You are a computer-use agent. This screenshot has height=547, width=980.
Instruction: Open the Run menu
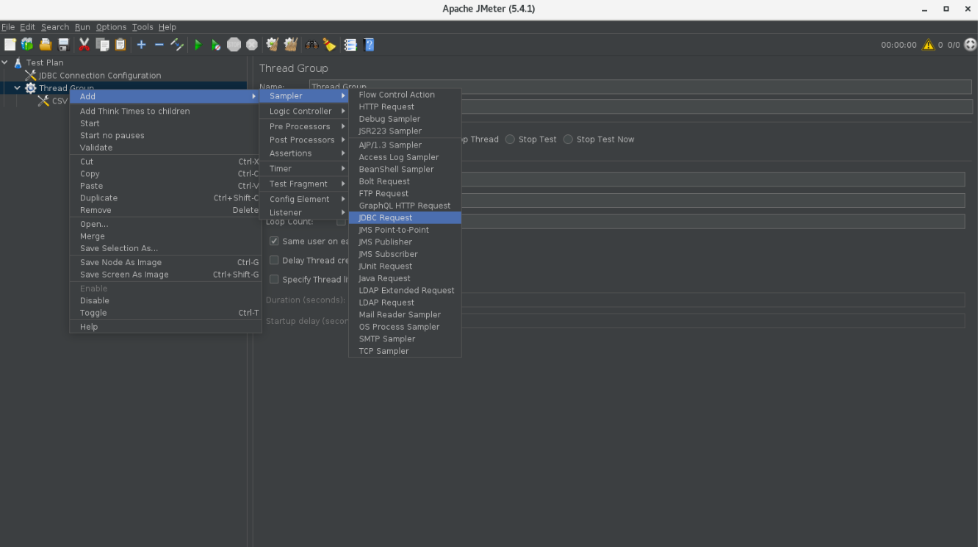click(82, 27)
